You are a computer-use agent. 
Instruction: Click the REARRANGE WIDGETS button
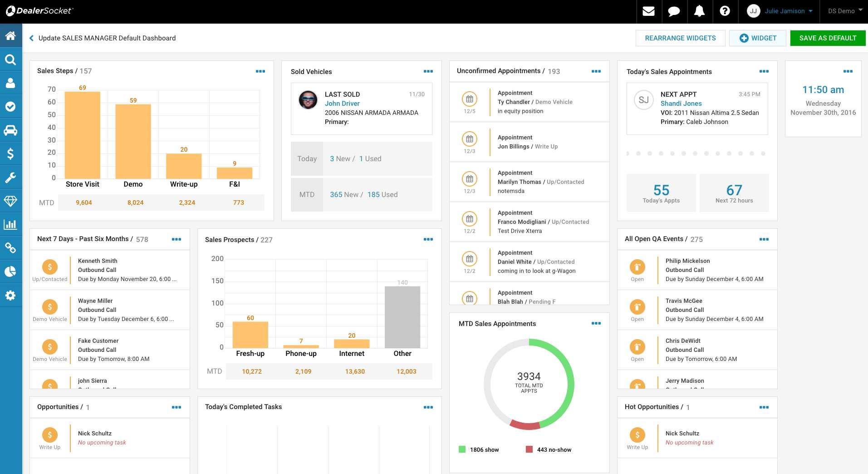click(x=680, y=38)
